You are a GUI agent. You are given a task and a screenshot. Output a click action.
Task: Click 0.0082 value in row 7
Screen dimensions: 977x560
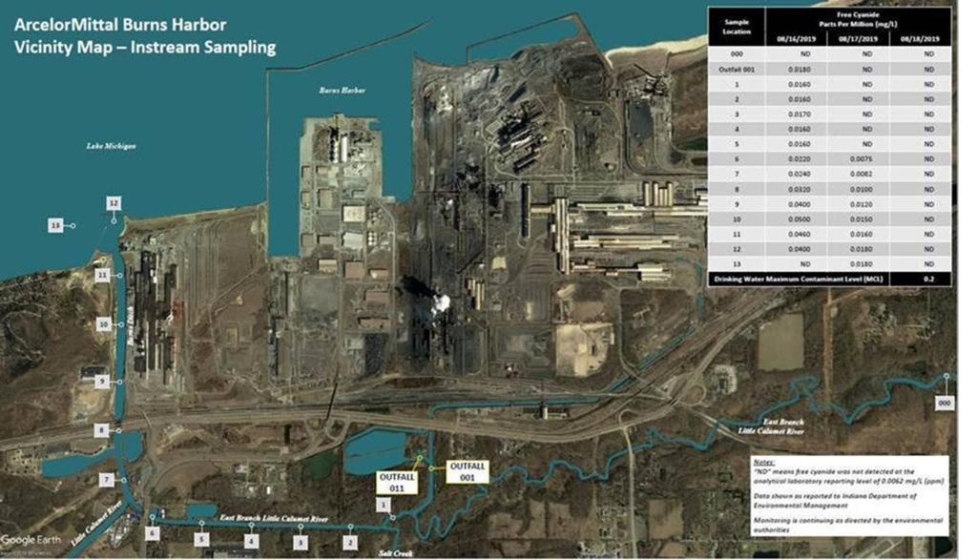[x=862, y=175]
